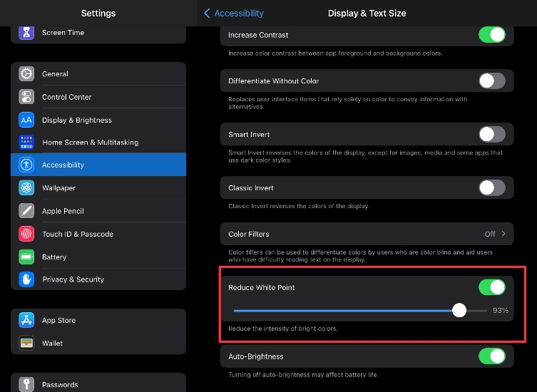This screenshot has width=537, height=392.
Task: Click the green Battery icon
Action: (x=26, y=257)
